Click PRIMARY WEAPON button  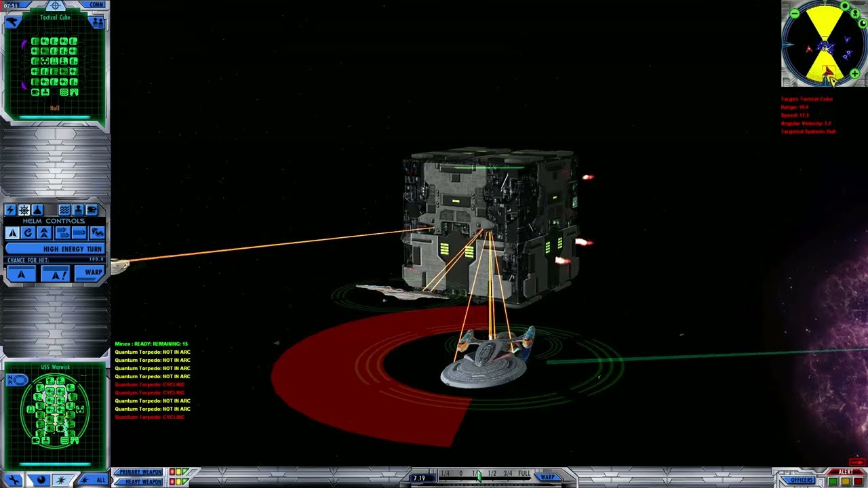coord(139,472)
